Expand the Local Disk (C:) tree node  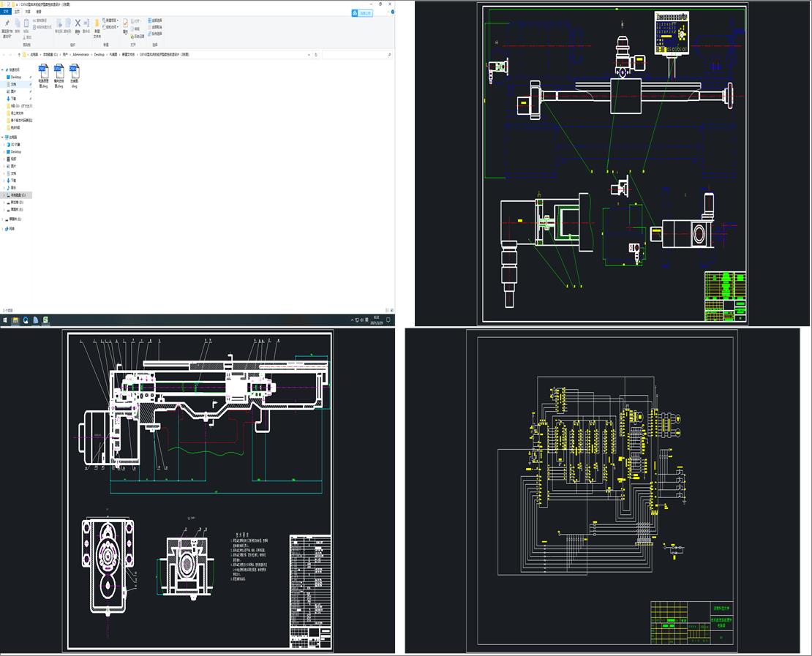tap(3, 195)
